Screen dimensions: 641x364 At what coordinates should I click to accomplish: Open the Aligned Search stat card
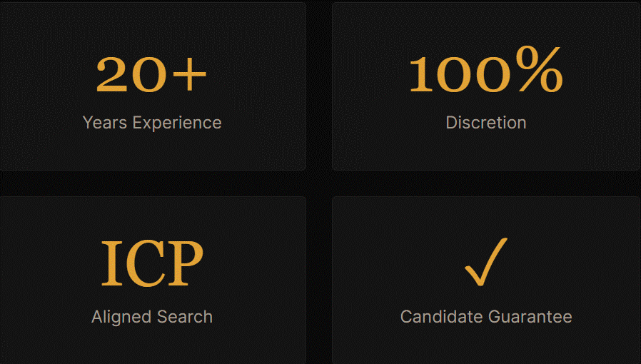(153, 280)
